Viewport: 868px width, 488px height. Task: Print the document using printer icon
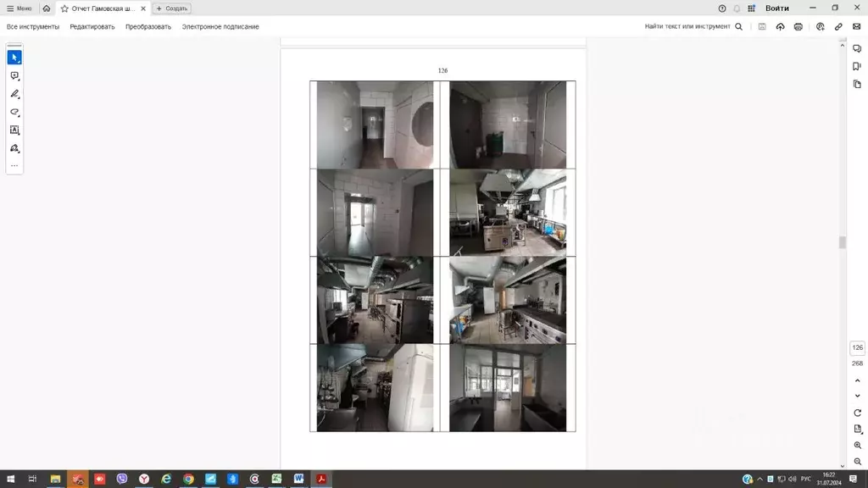798,27
